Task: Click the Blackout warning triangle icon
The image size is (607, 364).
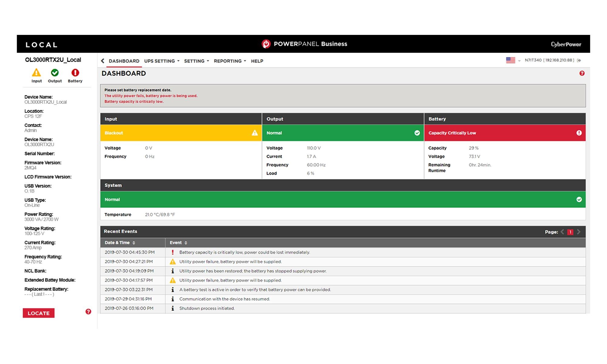Action: (x=255, y=133)
